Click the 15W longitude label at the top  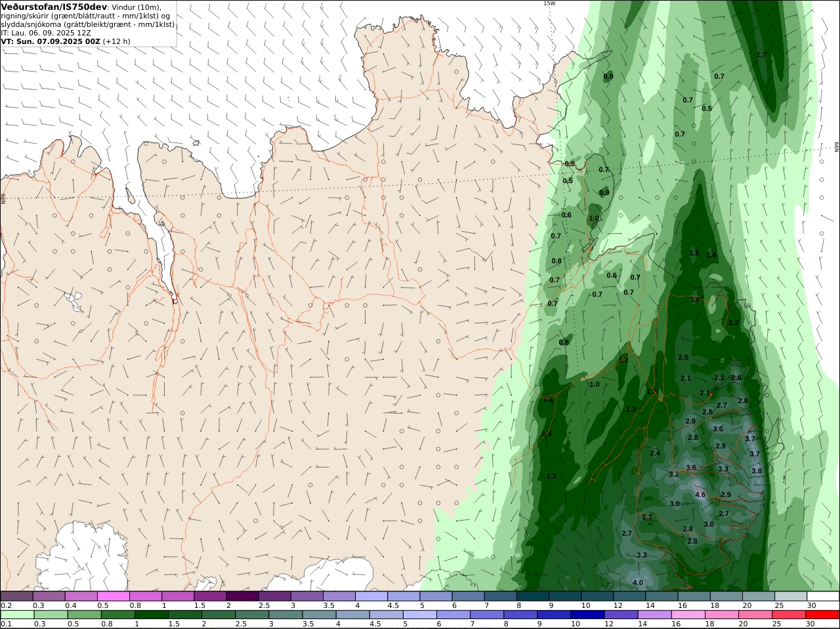point(549,3)
